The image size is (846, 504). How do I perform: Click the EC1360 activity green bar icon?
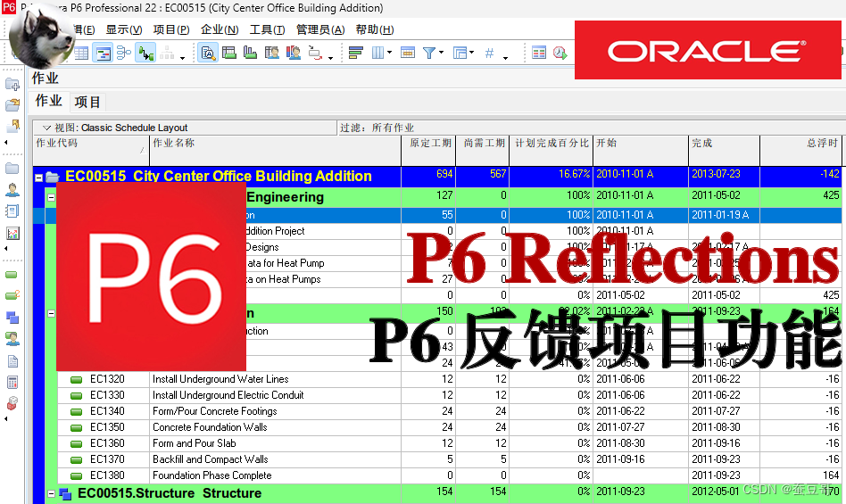[x=77, y=443]
